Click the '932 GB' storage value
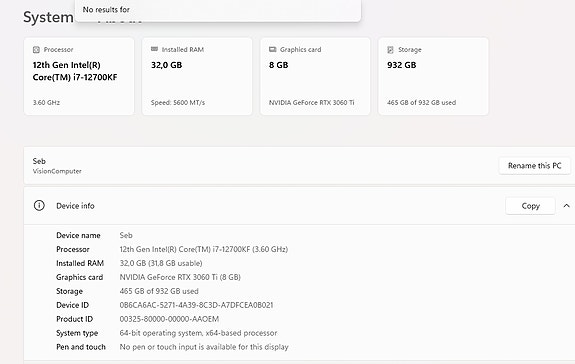This screenshot has width=575, height=364. tap(402, 65)
